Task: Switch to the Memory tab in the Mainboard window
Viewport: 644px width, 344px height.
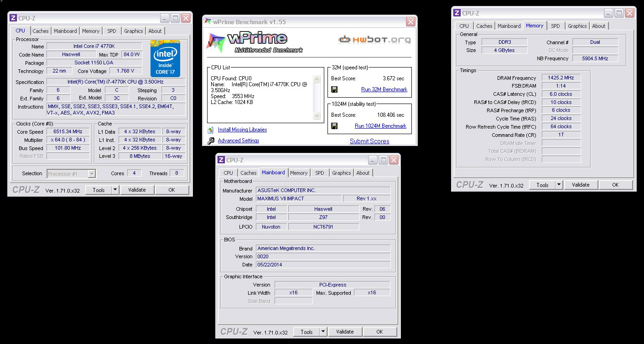Action: click(299, 173)
